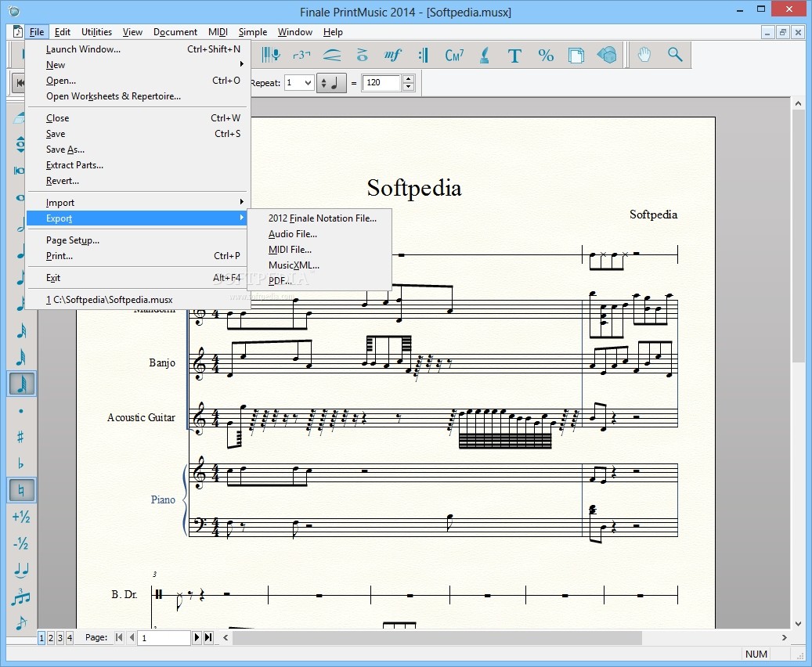Choose Revert... menu entry

139,181
